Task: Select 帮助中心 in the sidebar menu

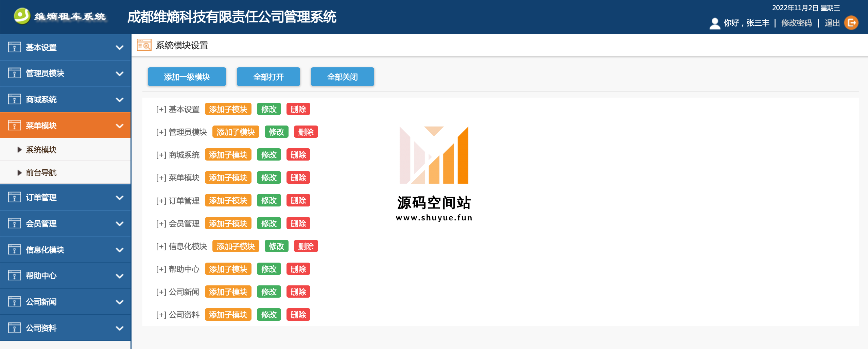Action: (65, 276)
